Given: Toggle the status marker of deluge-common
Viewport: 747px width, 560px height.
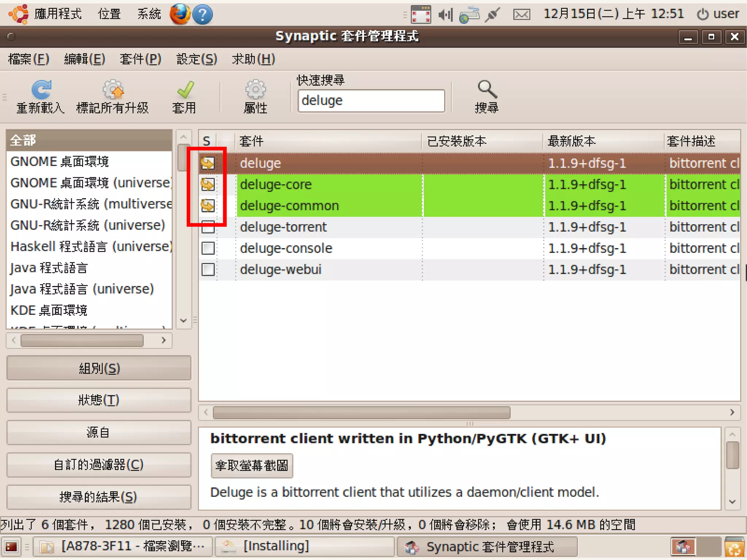Looking at the screenshot, I should [x=208, y=205].
